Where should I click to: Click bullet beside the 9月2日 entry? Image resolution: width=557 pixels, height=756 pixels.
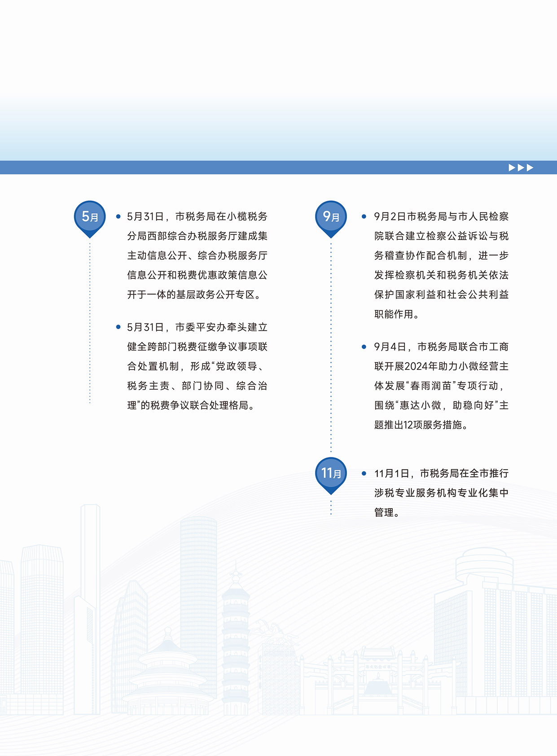coord(364,216)
